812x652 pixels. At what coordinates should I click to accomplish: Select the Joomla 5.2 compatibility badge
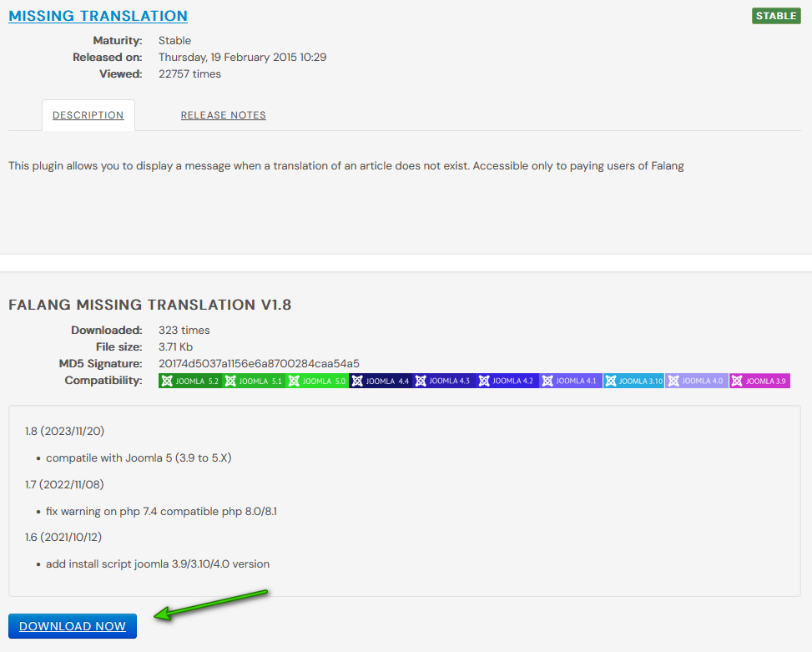(x=190, y=382)
